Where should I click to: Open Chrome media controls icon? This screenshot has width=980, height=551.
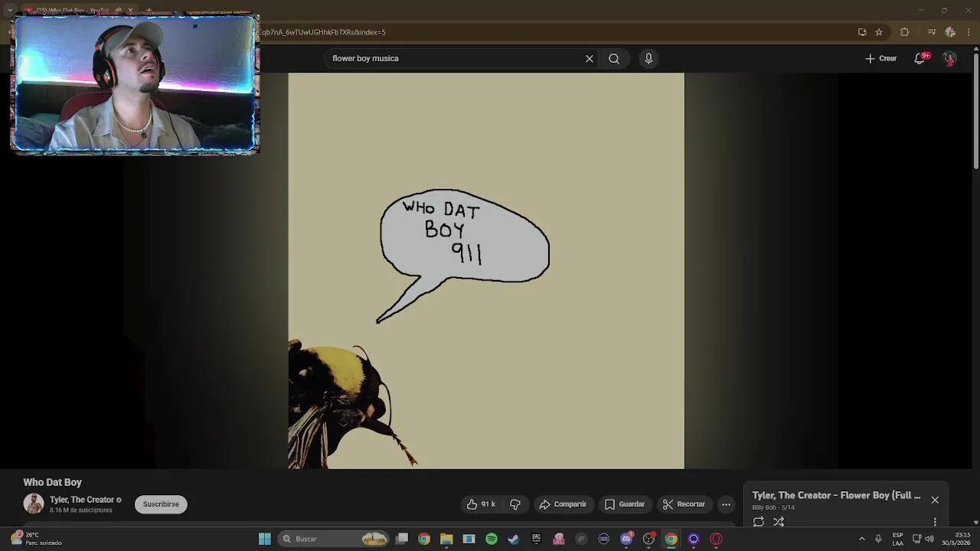click(x=932, y=32)
